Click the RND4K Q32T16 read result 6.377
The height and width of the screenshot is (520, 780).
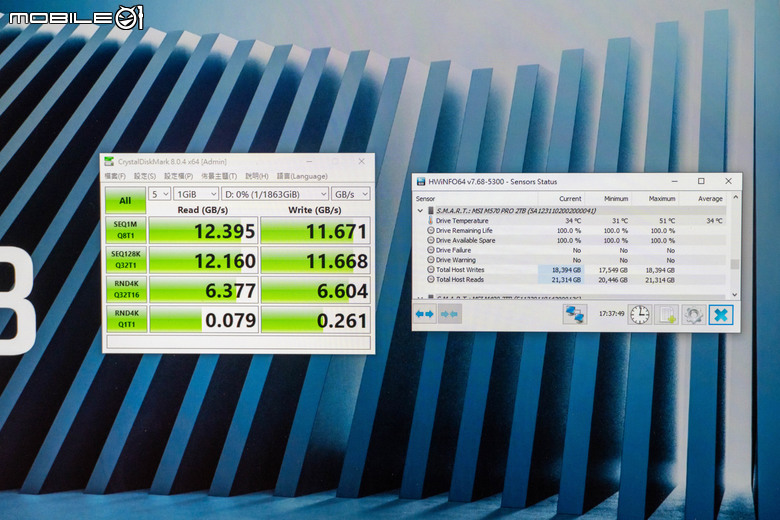click(x=204, y=290)
